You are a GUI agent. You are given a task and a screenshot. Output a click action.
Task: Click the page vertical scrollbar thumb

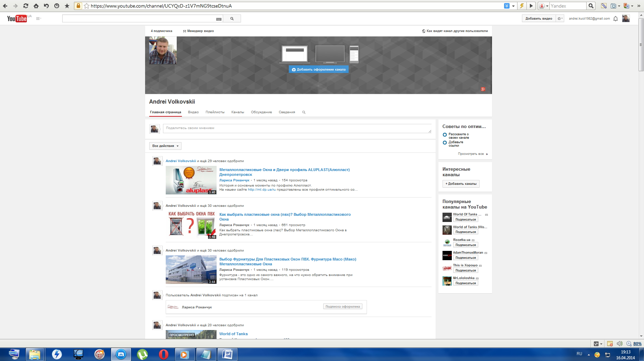[x=641, y=45]
